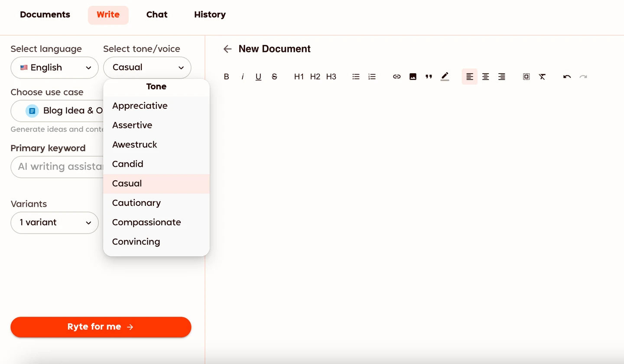Open the Select language dropdown
The width and height of the screenshot is (624, 364).
(x=55, y=68)
